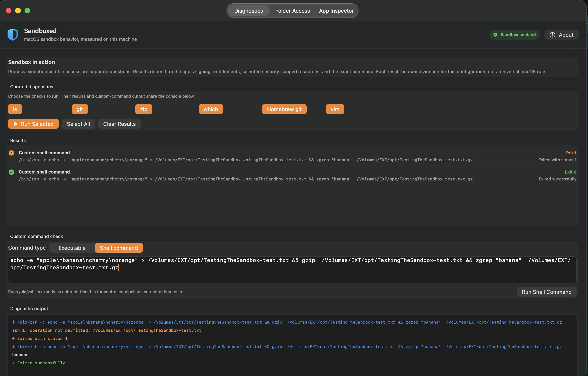Click the 'Results' section label
Viewport: 588px width, 376px height.
point(18,140)
